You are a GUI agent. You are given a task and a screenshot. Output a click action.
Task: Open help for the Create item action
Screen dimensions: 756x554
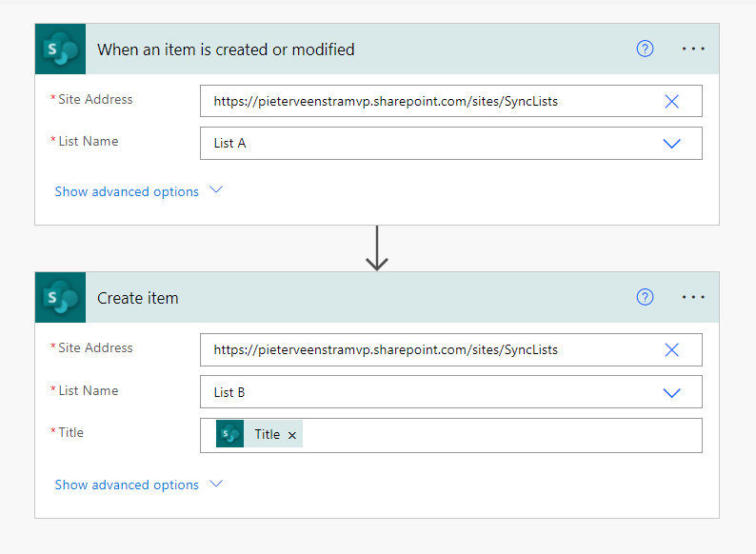click(x=645, y=297)
